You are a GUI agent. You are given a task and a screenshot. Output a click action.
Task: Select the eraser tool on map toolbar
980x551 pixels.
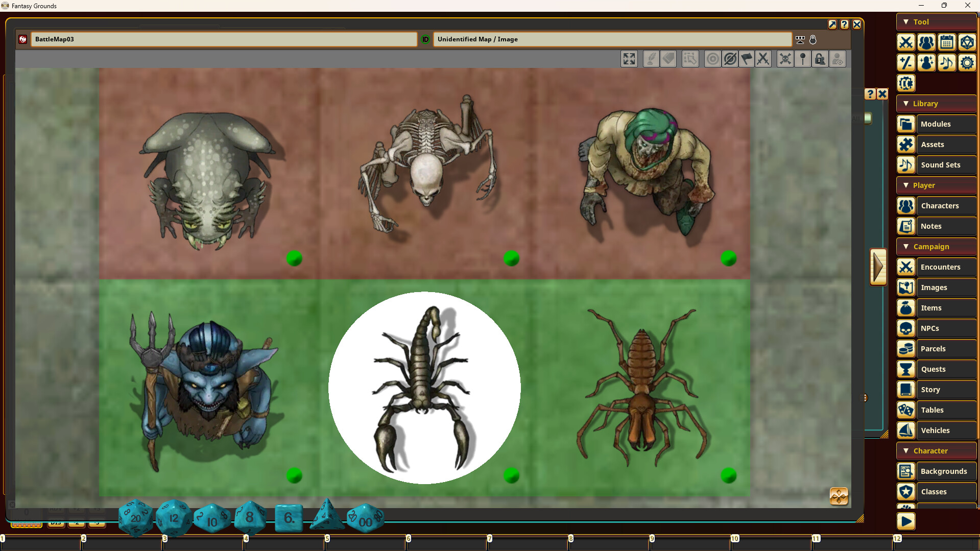point(668,59)
